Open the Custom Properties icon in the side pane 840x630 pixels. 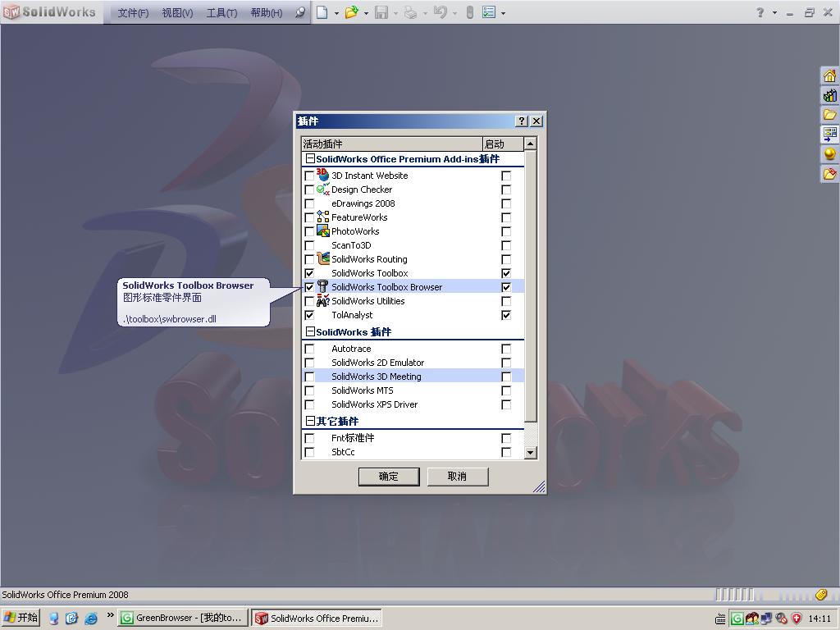pyautogui.click(x=830, y=173)
